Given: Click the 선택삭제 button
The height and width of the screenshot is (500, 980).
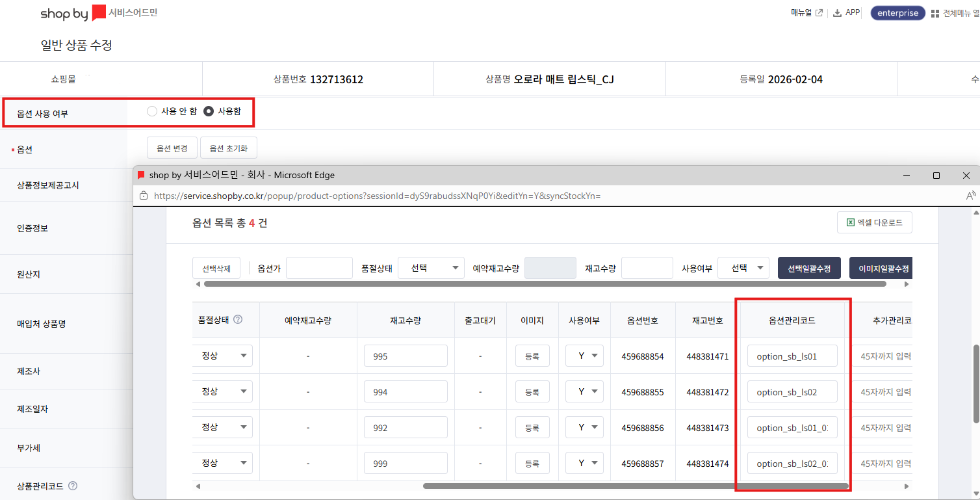Looking at the screenshot, I should coord(216,268).
